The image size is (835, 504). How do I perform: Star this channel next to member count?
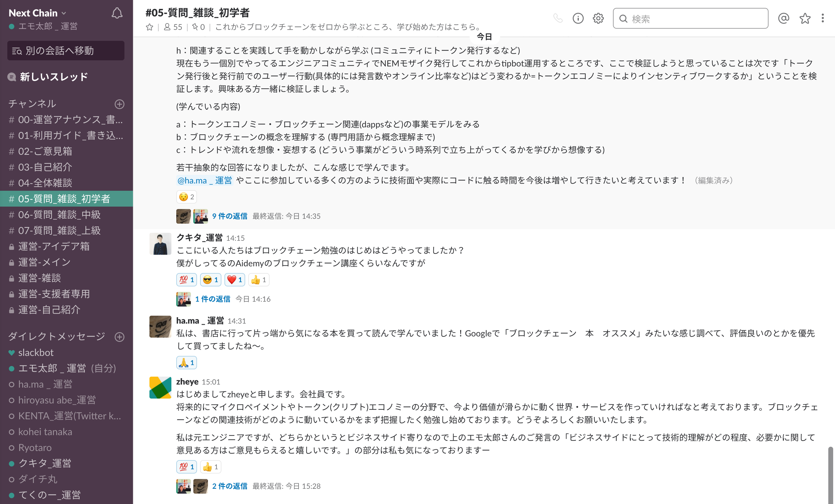coord(149,27)
